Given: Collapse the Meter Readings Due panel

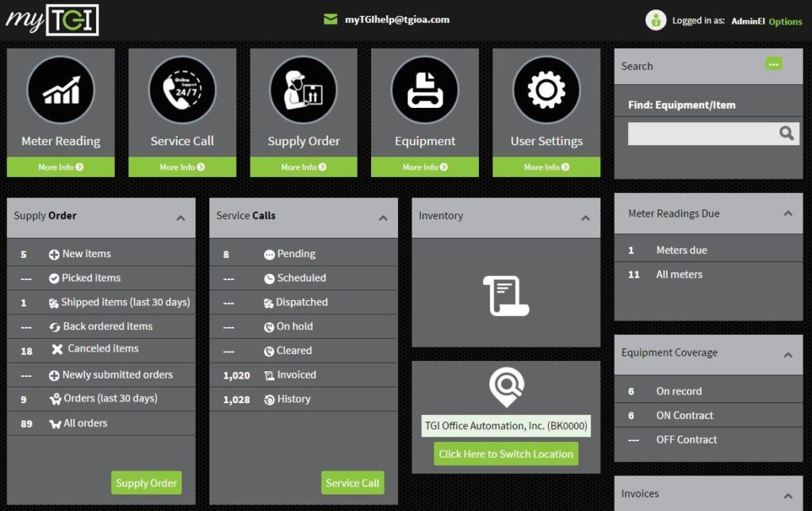Looking at the screenshot, I should (788, 213).
